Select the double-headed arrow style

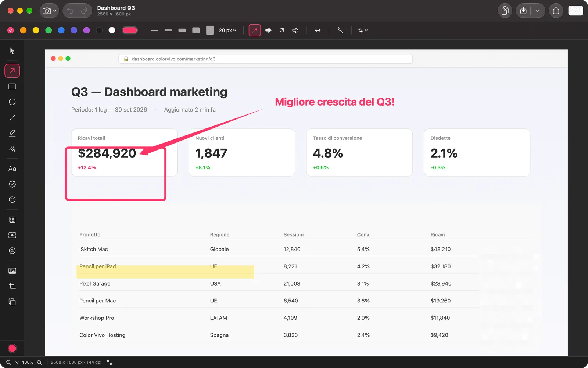click(x=318, y=31)
